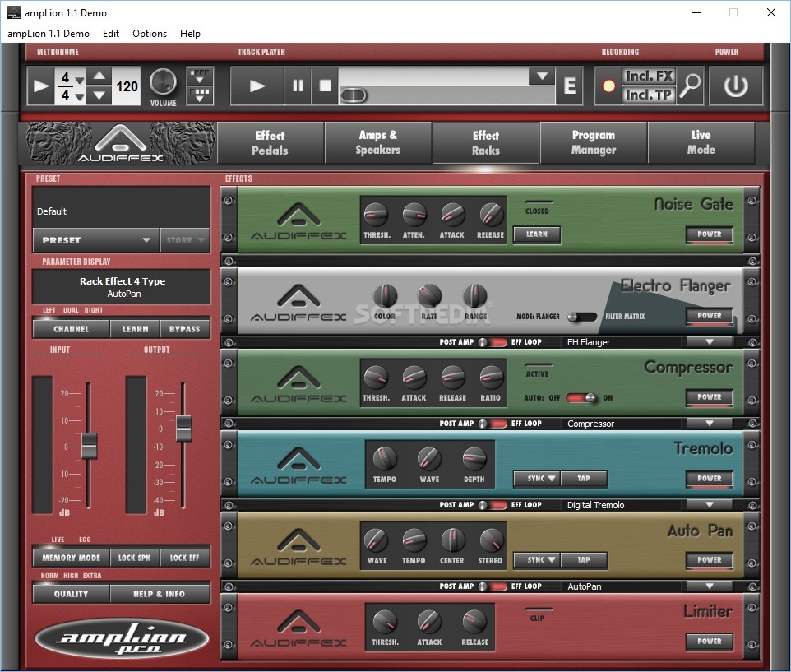Click the Tremolo WAVE knob
Screen dimensions: 791x672
point(429,459)
